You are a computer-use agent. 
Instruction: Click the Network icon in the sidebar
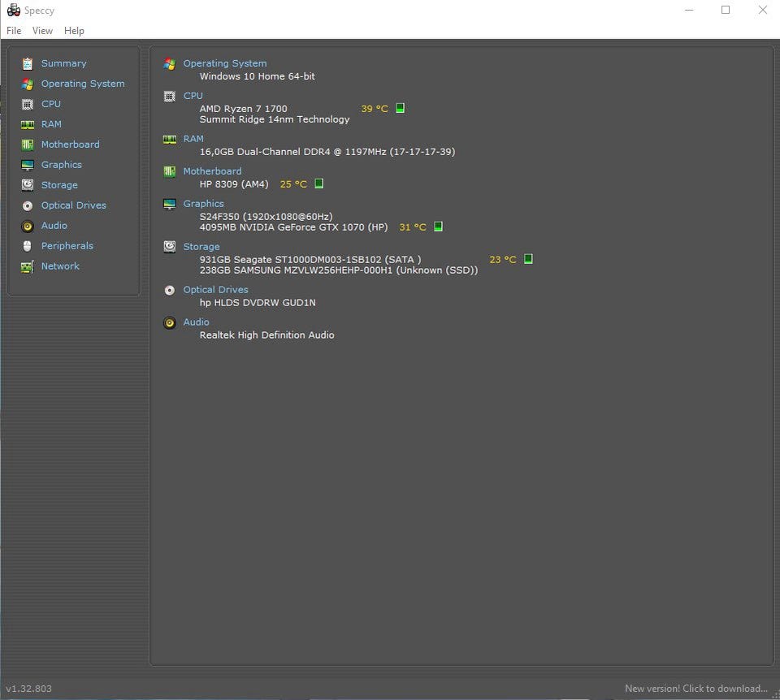[x=28, y=266]
